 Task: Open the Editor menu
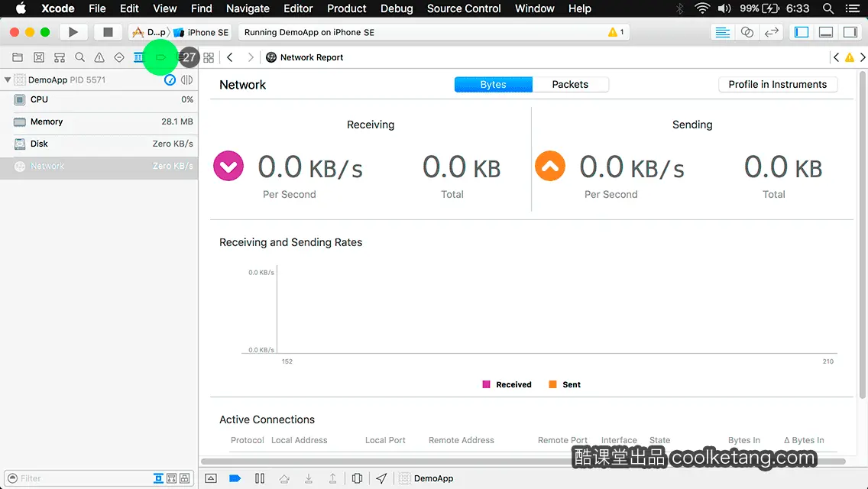298,8
